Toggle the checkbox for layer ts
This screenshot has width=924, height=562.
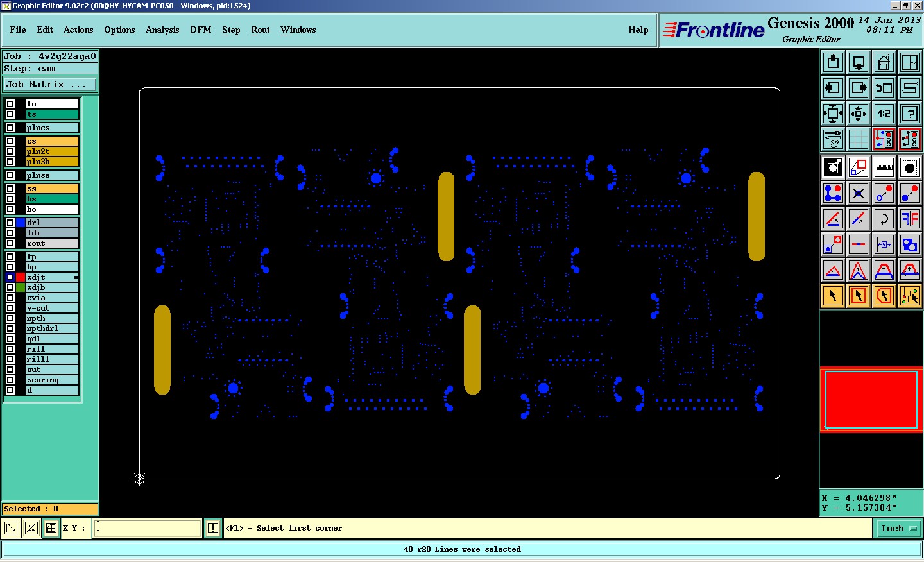click(x=10, y=114)
